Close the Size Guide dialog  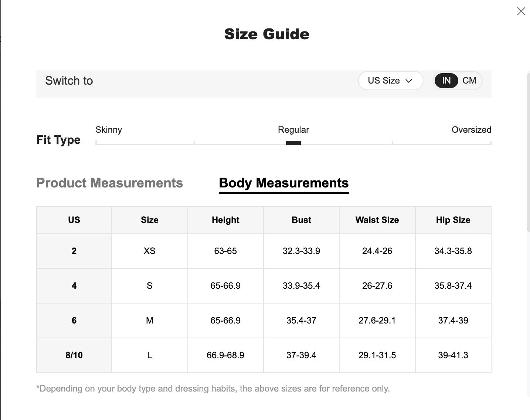click(521, 11)
